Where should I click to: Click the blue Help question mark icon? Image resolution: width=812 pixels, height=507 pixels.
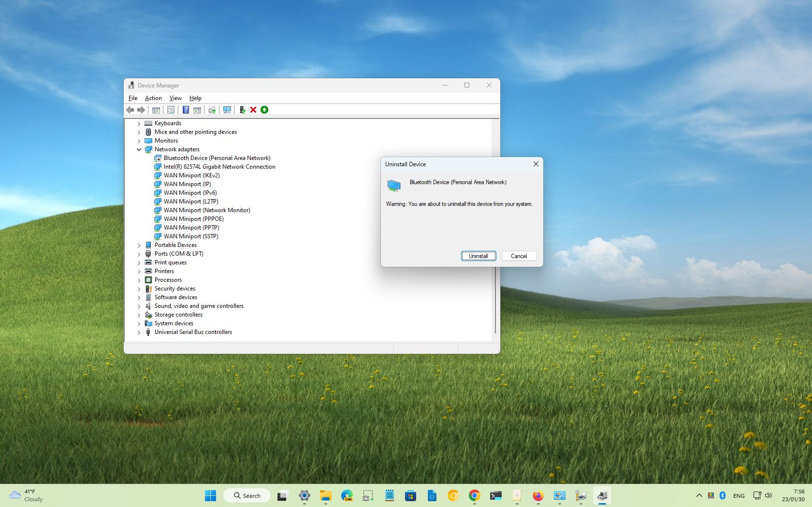[x=186, y=110]
